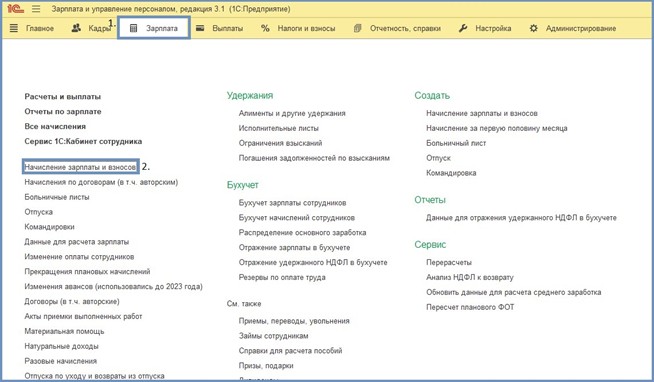Click the Кадры people icon
Viewport: 654px width, 382px height.
point(76,28)
